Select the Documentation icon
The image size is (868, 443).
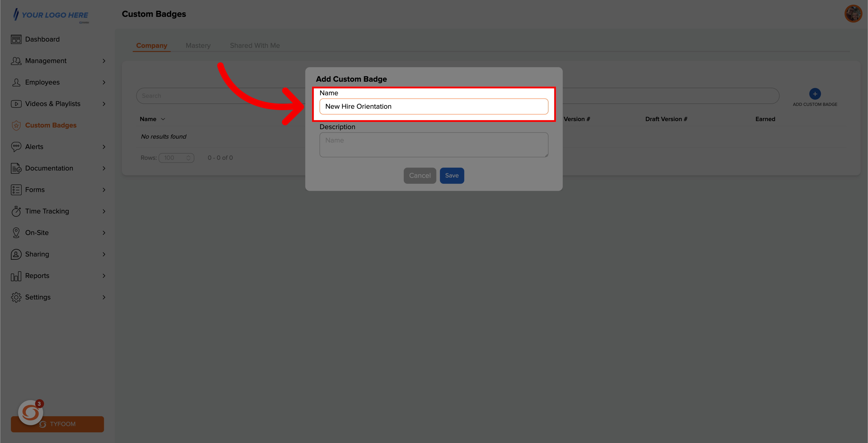click(16, 168)
